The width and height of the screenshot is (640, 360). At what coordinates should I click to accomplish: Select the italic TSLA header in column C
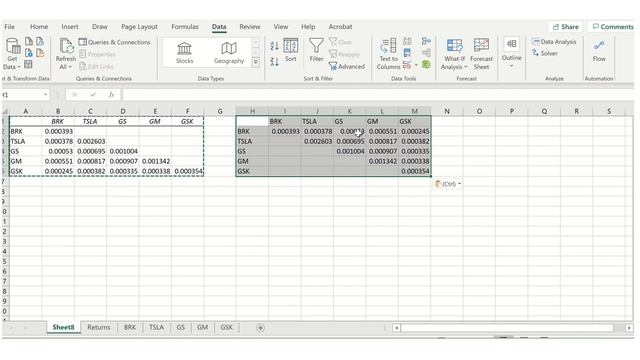coord(91,121)
